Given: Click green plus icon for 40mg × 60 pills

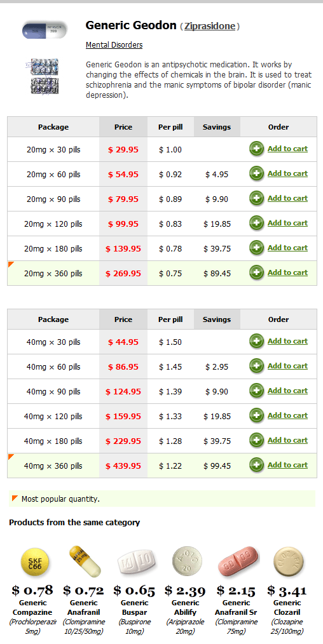Looking at the screenshot, I should coord(256,366).
